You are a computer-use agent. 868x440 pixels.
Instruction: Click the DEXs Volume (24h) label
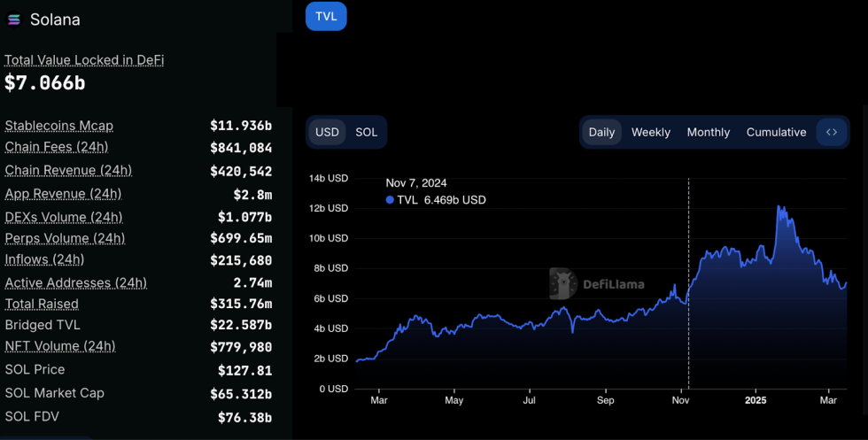coord(64,217)
